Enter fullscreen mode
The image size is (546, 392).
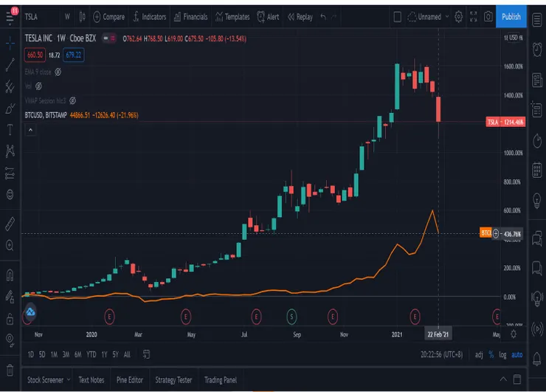click(x=473, y=17)
